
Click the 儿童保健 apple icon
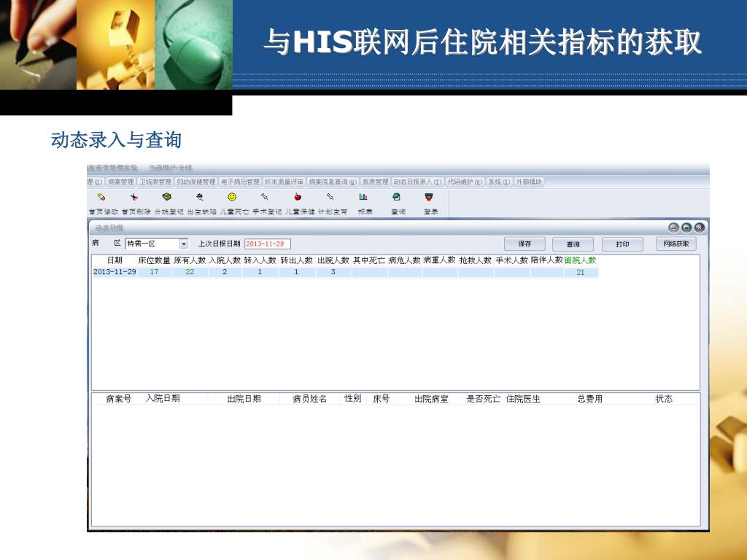click(x=298, y=198)
